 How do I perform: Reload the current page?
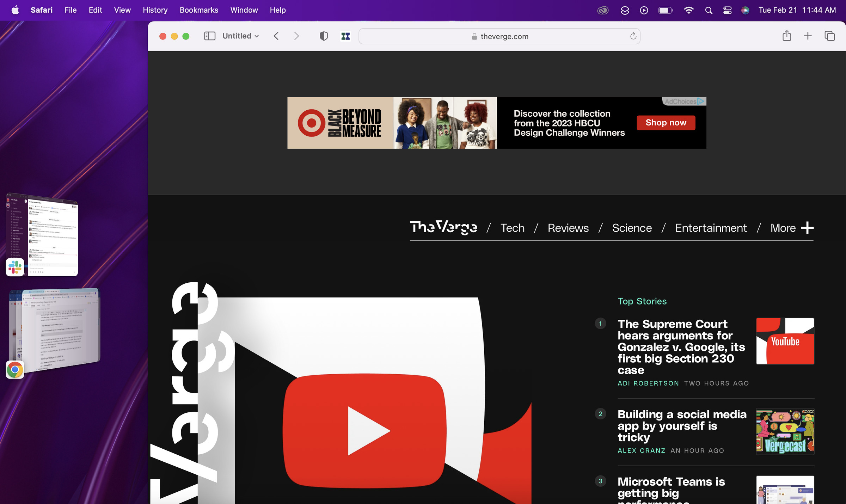point(633,36)
